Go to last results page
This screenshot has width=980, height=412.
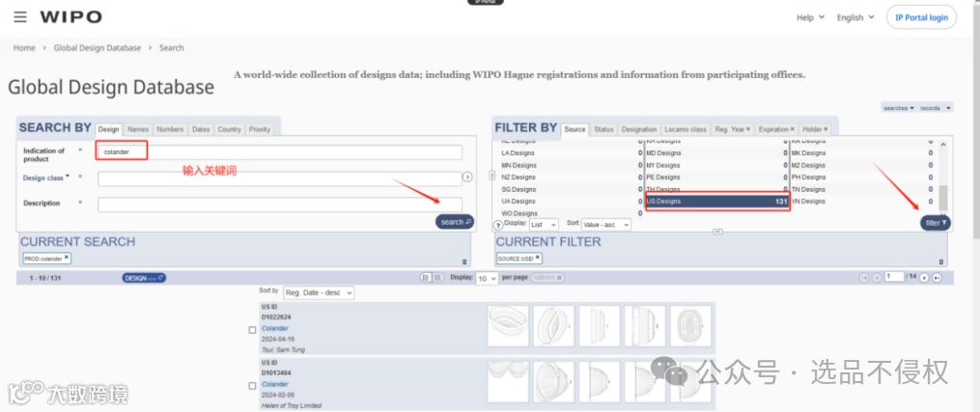tap(937, 278)
